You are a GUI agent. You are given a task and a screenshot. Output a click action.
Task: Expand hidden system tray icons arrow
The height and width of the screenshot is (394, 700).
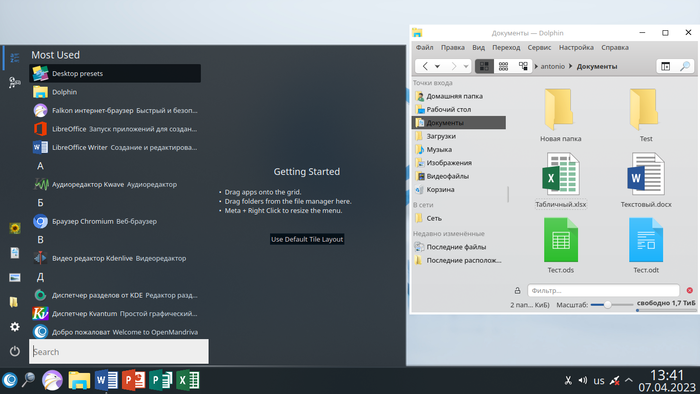tap(629, 381)
